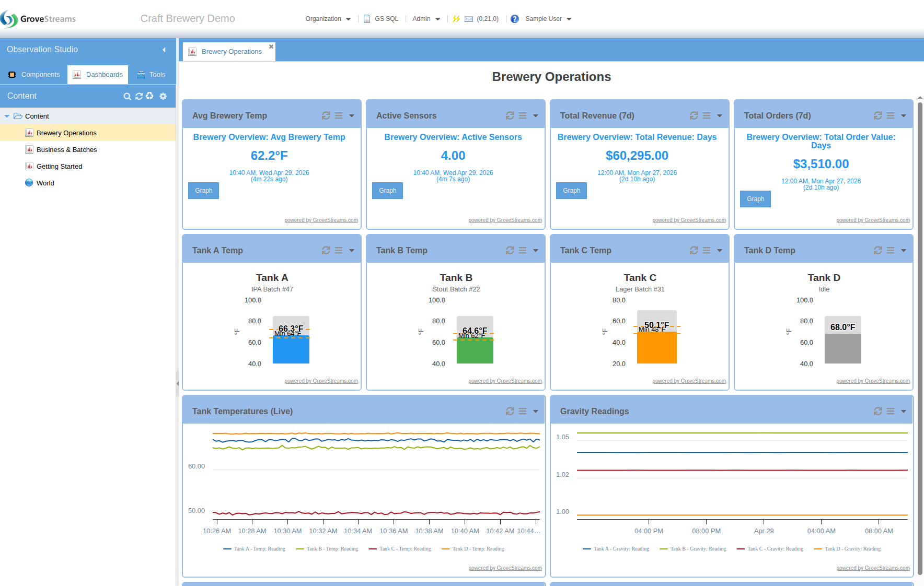924x586 pixels.
Task: Toggle Tank C - Gravity: Reading legend
Action: tap(770, 549)
